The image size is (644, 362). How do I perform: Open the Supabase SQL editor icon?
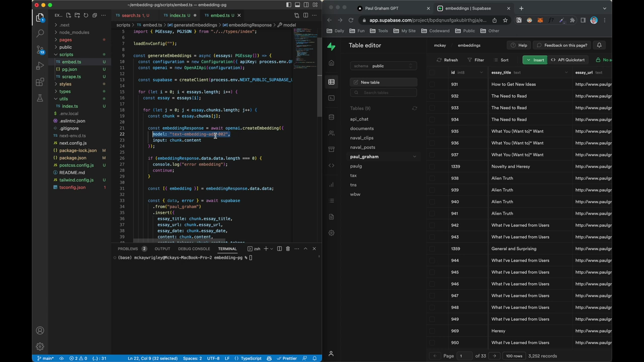pyautogui.click(x=331, y=98)
